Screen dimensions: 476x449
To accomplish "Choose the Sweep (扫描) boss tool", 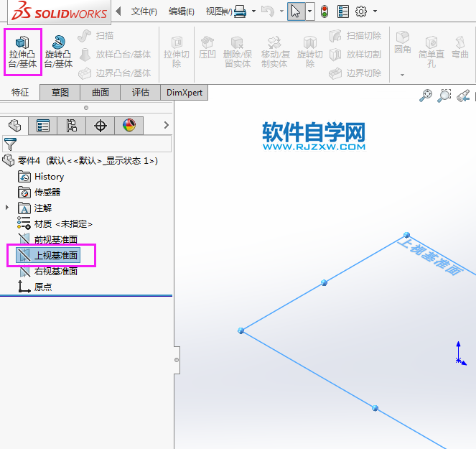I will pos(95,36).
